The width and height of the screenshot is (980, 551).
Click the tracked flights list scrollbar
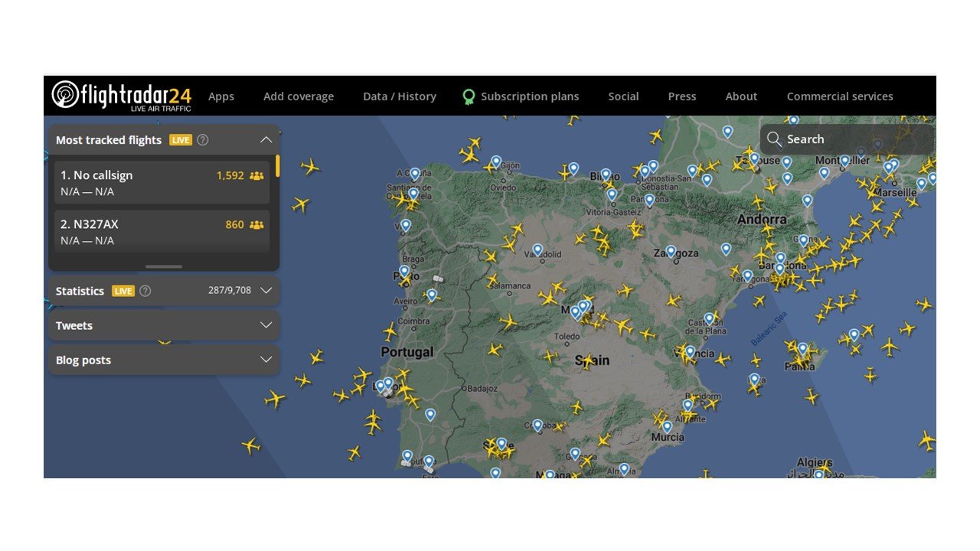coord(277,165)
